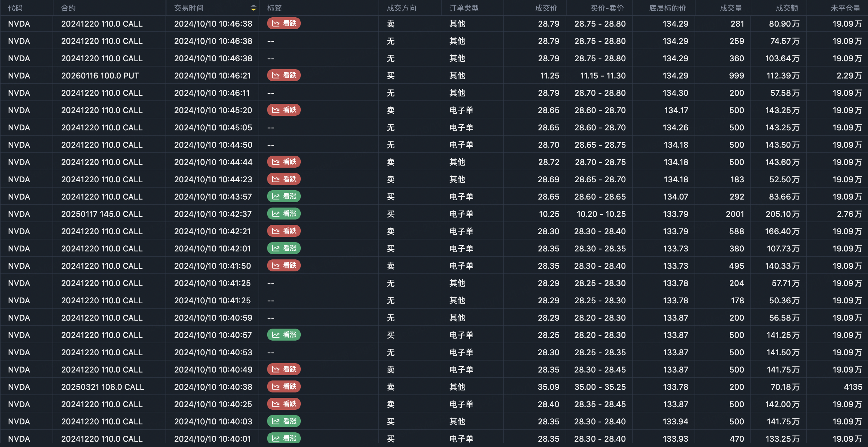Click the 未平仓量 column header

845,8
